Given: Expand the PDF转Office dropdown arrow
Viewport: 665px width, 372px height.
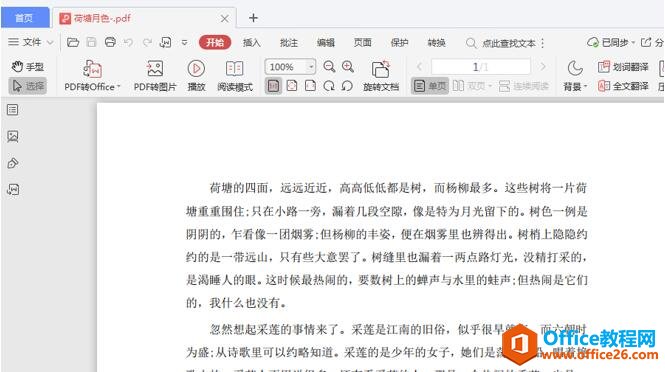Looking at the screenshot, I should pos(119,87).
